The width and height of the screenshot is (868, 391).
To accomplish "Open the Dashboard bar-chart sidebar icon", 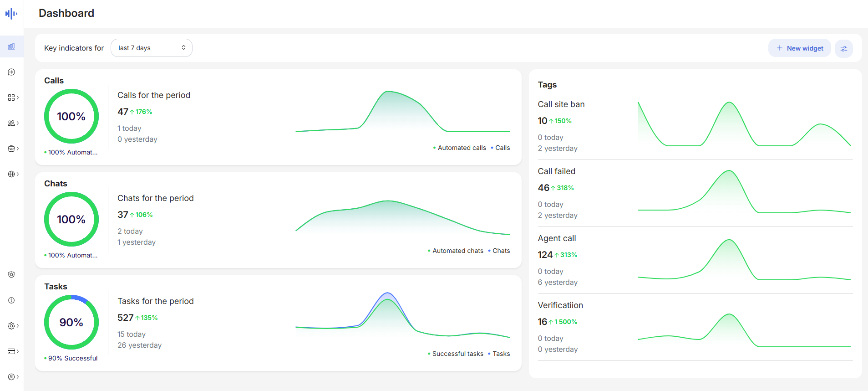I will [x=11, y=46].
